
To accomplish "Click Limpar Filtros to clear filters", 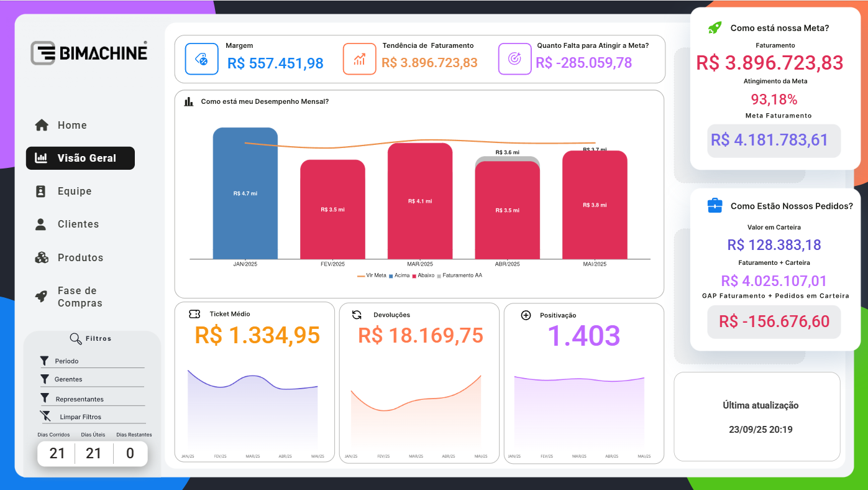I will (x=80, y=417).
